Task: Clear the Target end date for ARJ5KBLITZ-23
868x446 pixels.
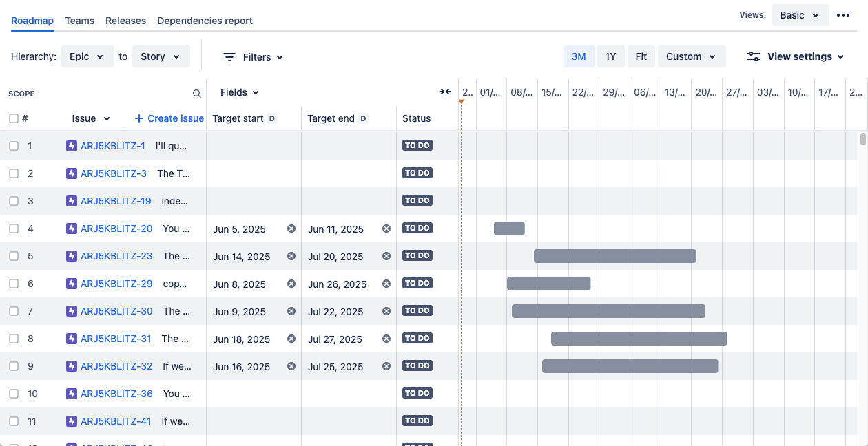Action: 386,255
